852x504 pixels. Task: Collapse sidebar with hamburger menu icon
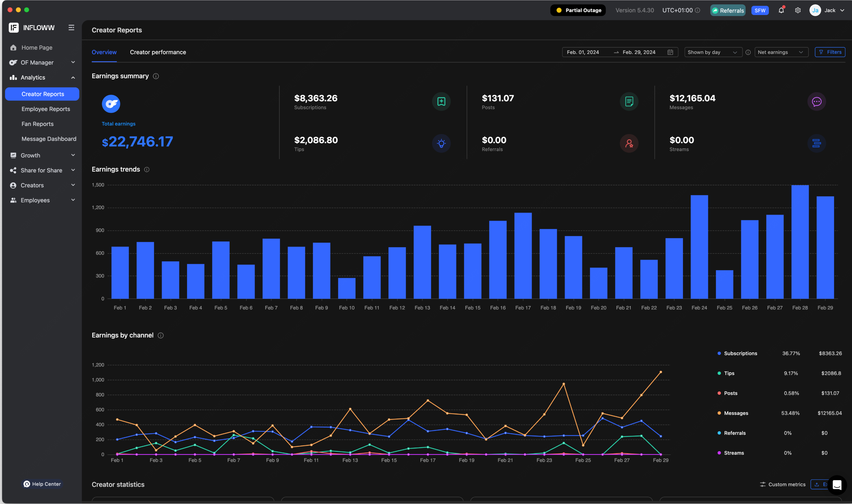[71, 28]
